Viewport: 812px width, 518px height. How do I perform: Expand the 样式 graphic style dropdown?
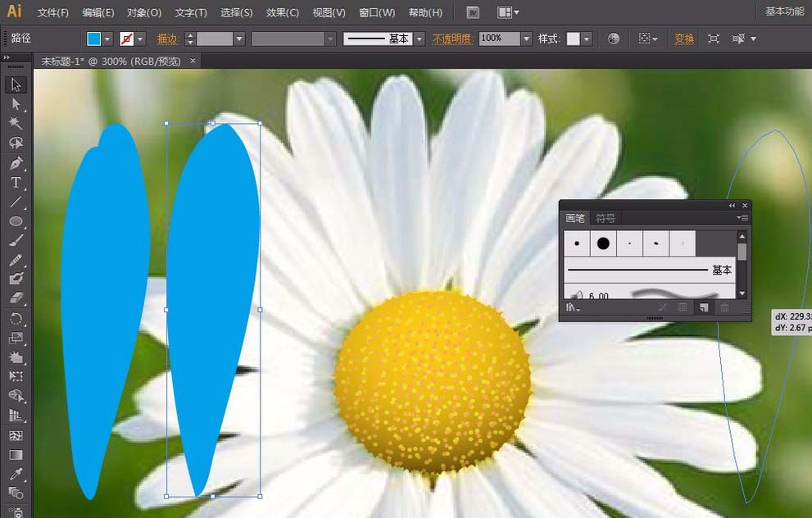[587, 39]
